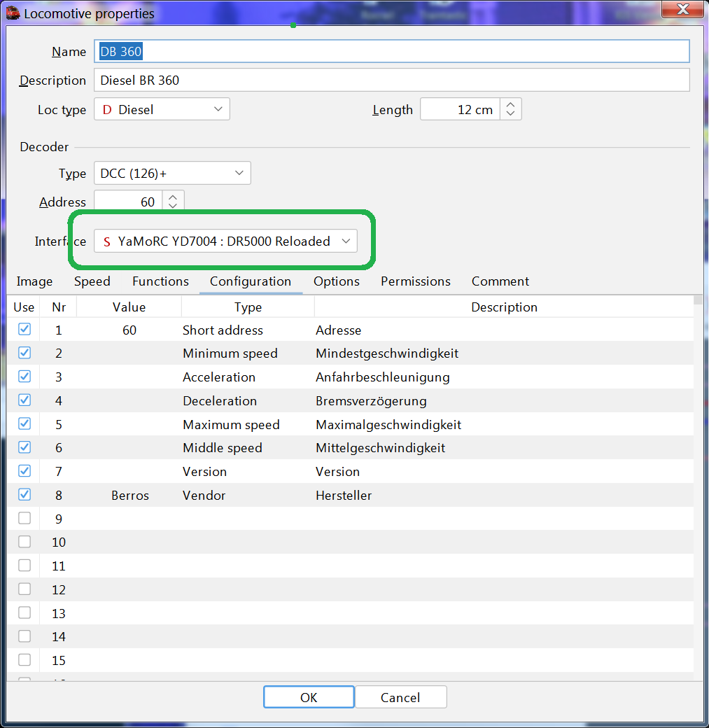
Task: Click the Description input field
Action: [392, 80]
